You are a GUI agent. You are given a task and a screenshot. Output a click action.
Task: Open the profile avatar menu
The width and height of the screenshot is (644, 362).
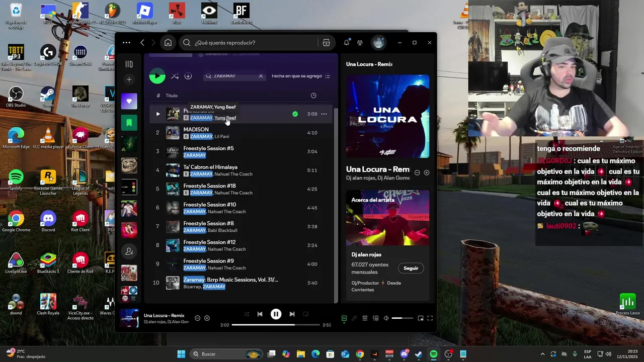[x=378, y=43]
